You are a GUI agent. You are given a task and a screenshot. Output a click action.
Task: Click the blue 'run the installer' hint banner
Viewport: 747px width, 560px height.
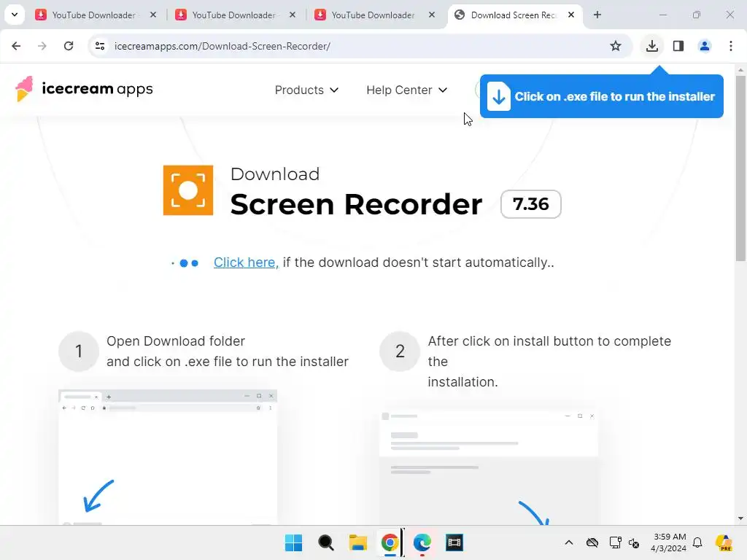click(602, 96)
